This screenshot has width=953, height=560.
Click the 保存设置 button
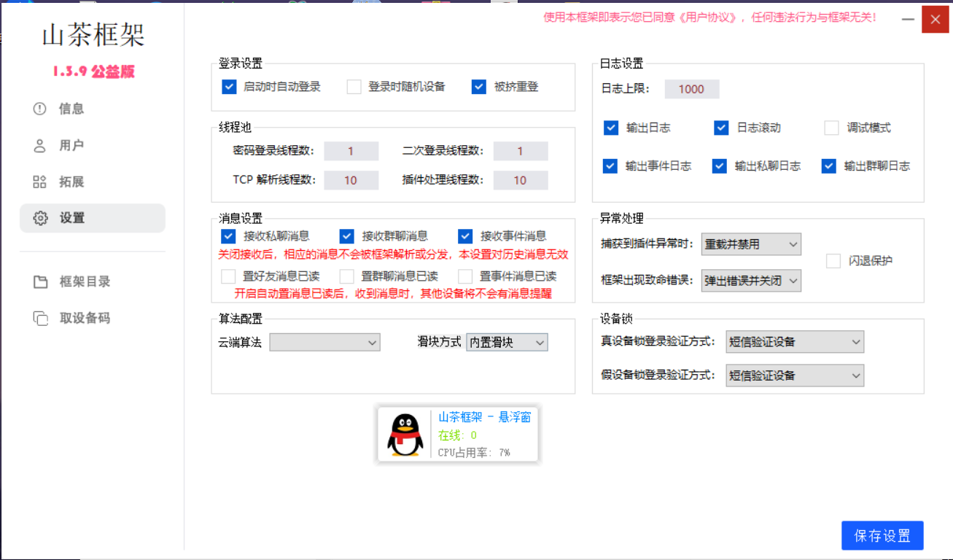pyautogui.click(x=882, y=536)
